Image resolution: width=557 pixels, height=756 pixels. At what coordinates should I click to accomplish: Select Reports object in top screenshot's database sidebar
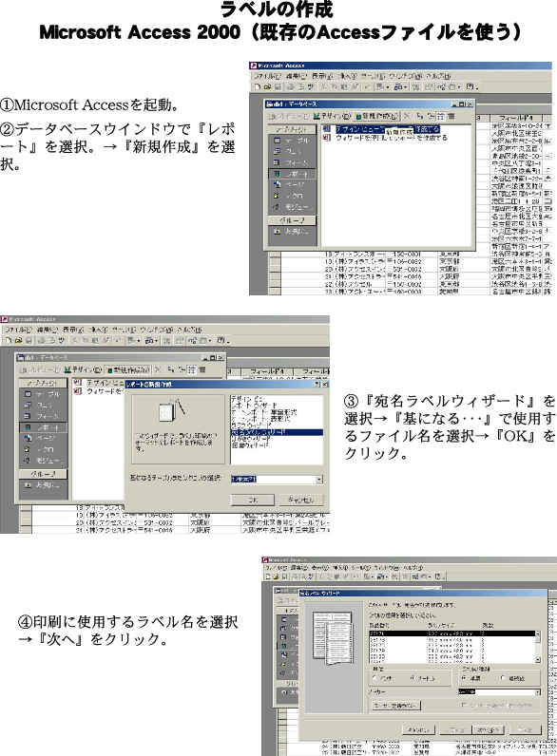(x=292, y=174)
